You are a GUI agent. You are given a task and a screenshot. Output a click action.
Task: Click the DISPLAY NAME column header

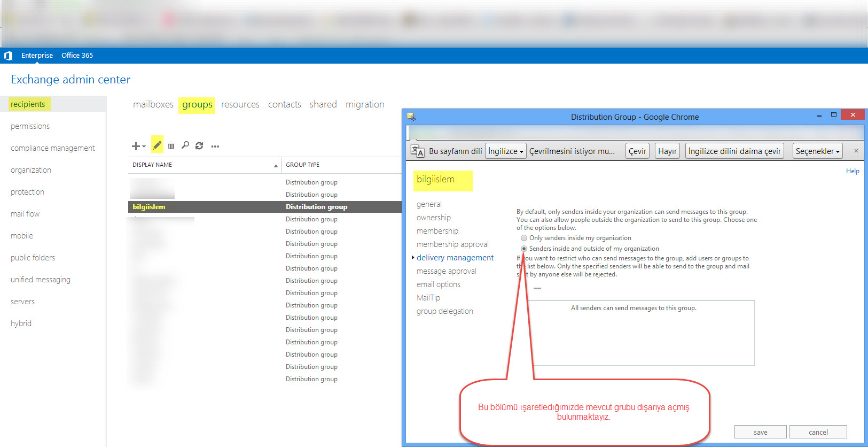coord(152,165)
